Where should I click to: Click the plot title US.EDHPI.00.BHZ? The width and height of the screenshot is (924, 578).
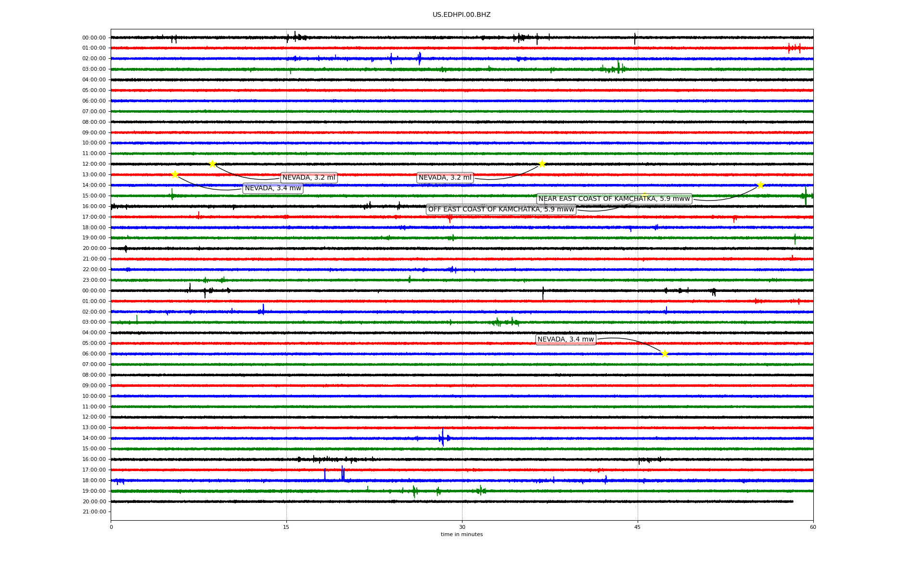tap(462, 15)
